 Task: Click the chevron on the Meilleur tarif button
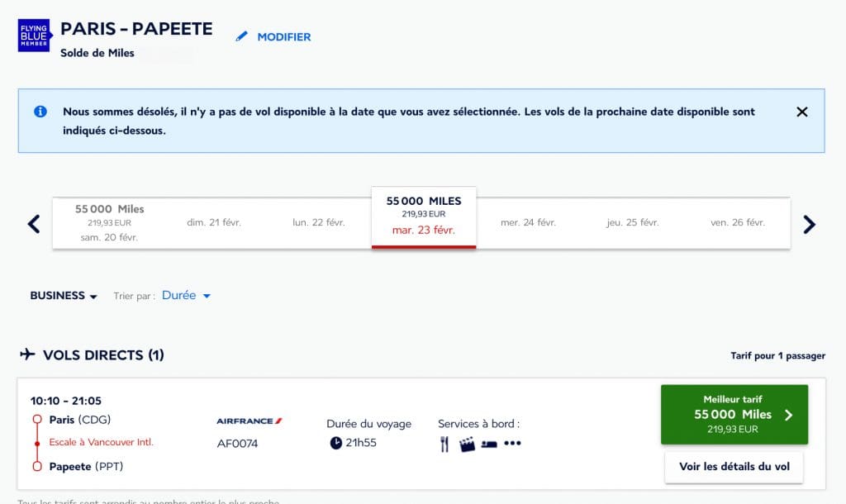pyautogui.click(x=789, y=415)
